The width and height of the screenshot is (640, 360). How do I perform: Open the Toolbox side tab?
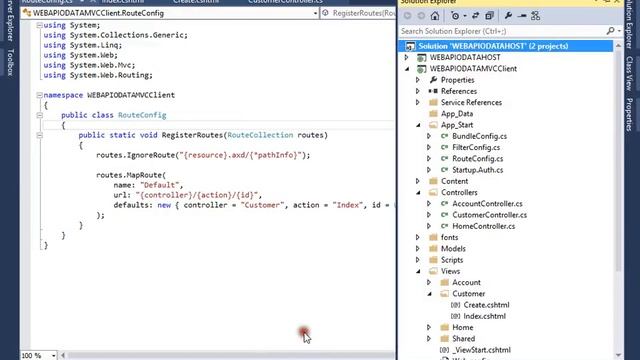[x=11, y=62]
